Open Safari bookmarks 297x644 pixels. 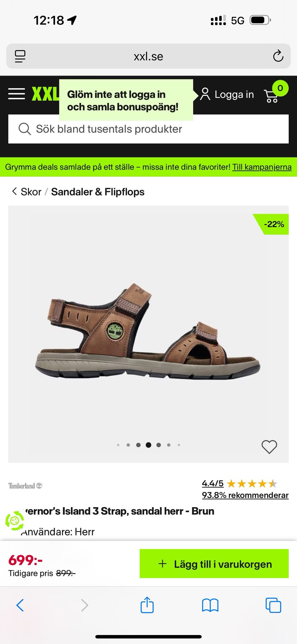(x=210, y=605)
